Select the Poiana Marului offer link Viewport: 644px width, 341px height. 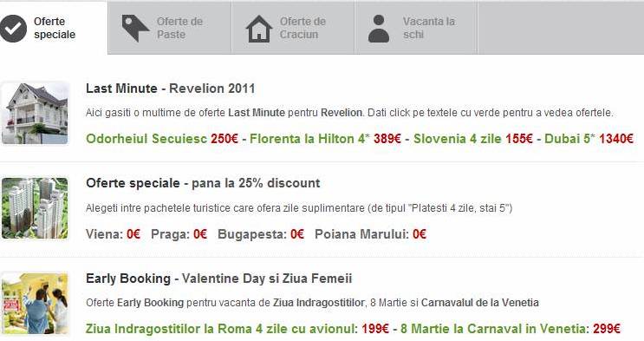(370, 234)
